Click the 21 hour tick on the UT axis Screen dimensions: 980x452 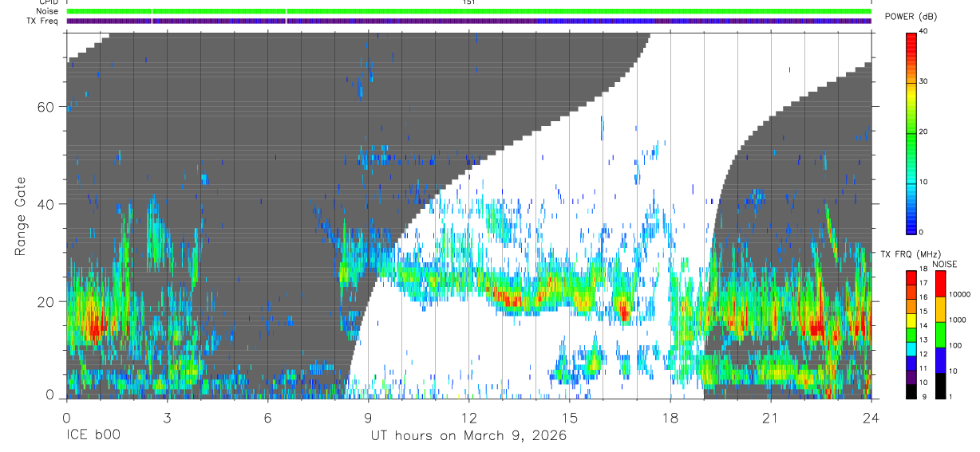(x=770, y=418)
